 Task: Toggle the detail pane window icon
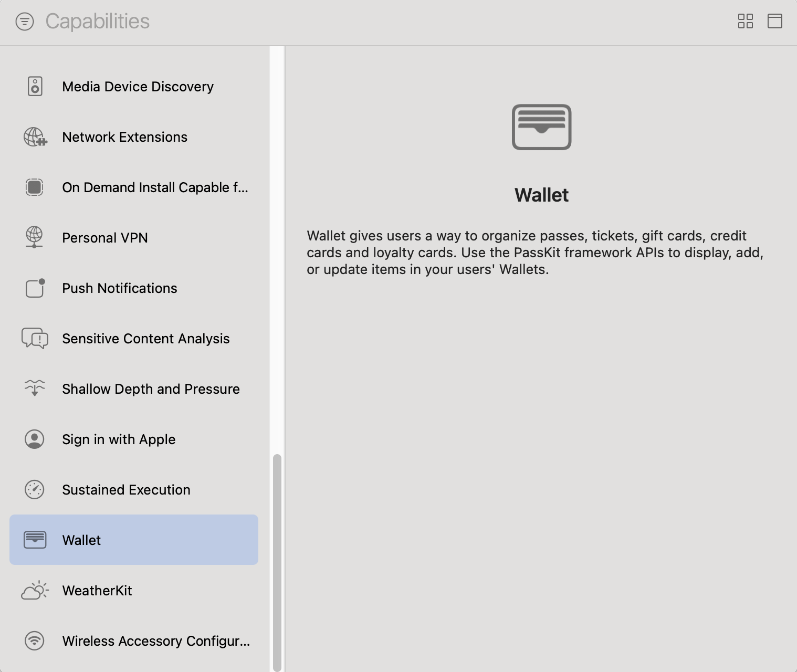pyautogui.click(x=775, y=21)
